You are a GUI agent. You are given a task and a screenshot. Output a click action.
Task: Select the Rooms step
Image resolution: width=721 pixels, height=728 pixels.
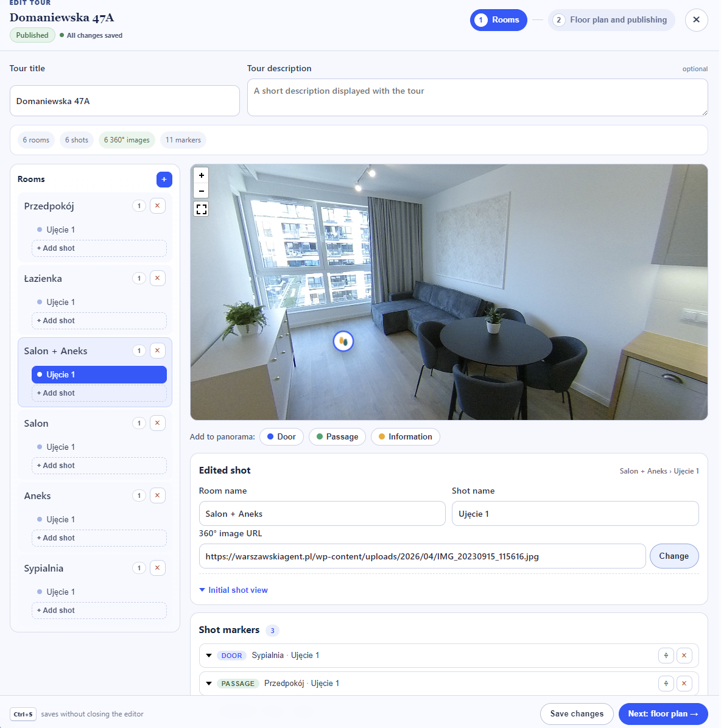[x=499, y=20]
